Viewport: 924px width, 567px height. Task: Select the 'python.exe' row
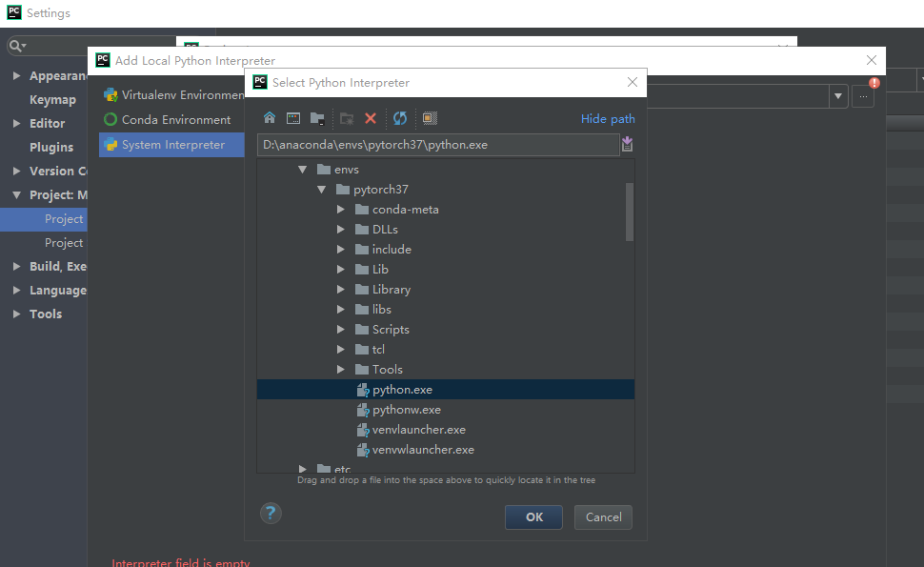446,390
